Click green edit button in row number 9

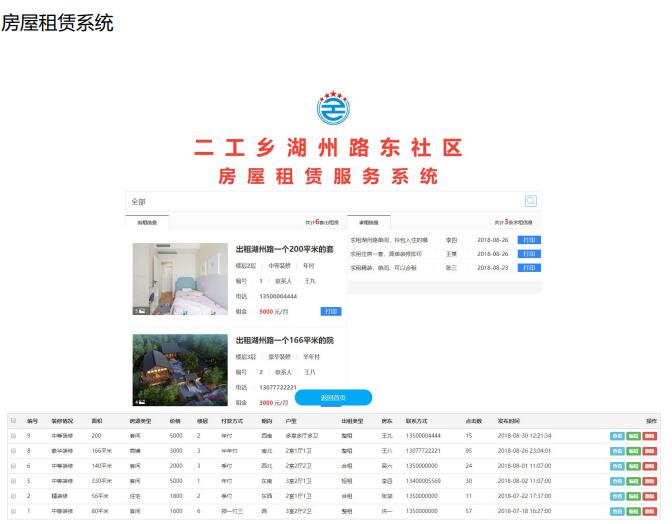pyautogui.click(x=633, y=436)
